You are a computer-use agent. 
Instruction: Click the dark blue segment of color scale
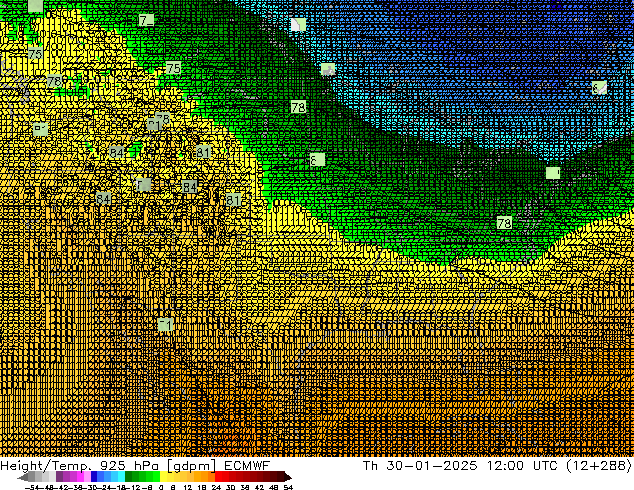94,476
